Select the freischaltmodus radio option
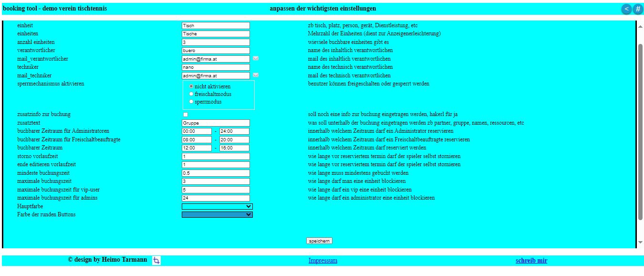The image size is (644, 276). (192, 94)
